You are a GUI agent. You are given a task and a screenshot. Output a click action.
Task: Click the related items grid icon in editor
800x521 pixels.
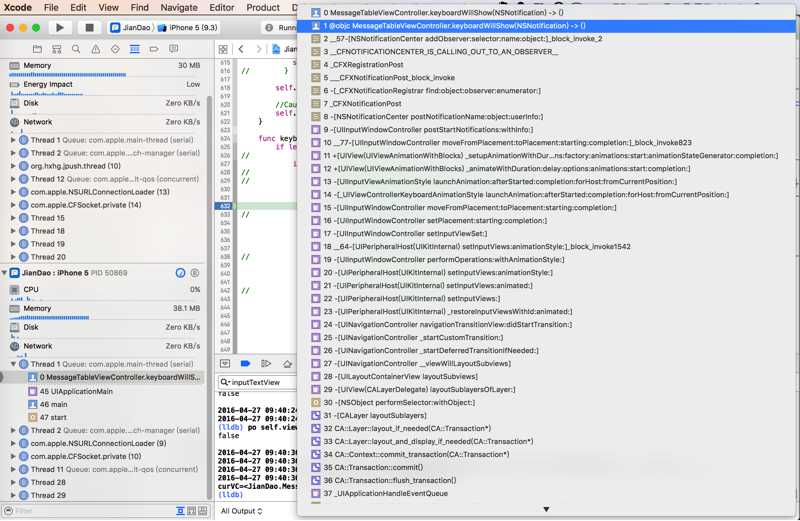tap(223, 49)
